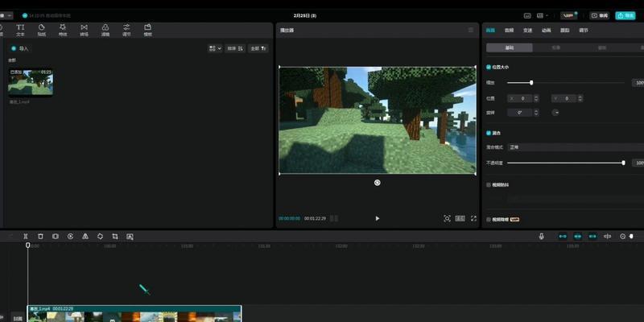644x322 pixels.
Task: Click the mirror button next to rotation field
Action: coord(555,112)
